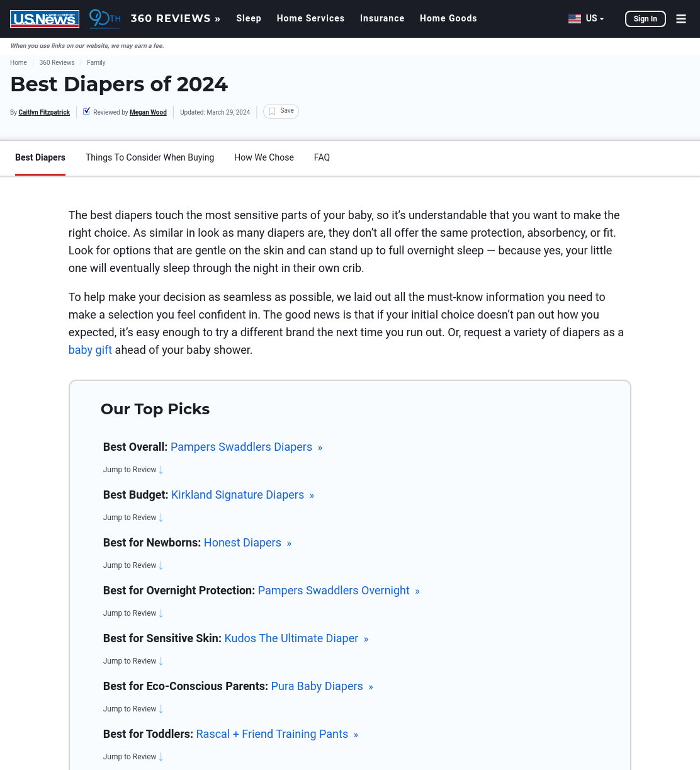Viewport: 700px width, 770px height.
Task: Open author Caitlyn Fitzpatrick's profile link
Action: [x=44, y=113]
